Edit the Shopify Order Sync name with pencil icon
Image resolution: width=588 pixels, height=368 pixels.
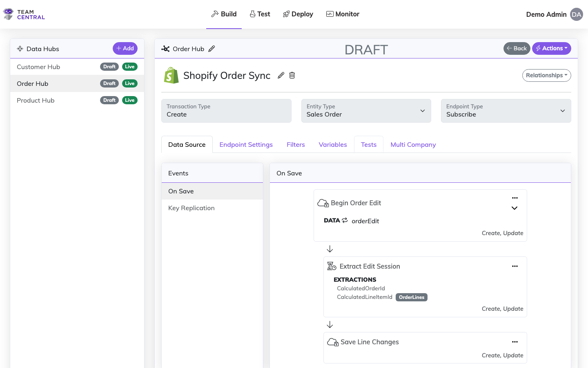tap(281, 75)
